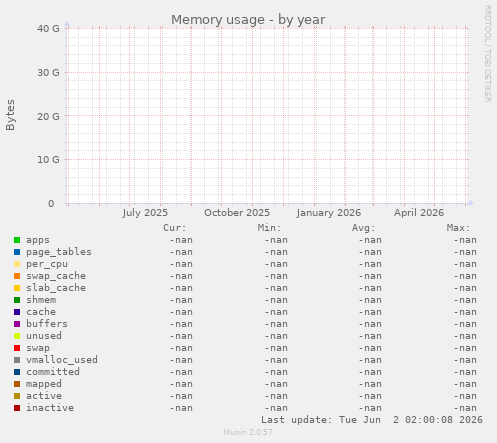
Task: Click the 'Min:' column header
Action: (x=269, y=228)
